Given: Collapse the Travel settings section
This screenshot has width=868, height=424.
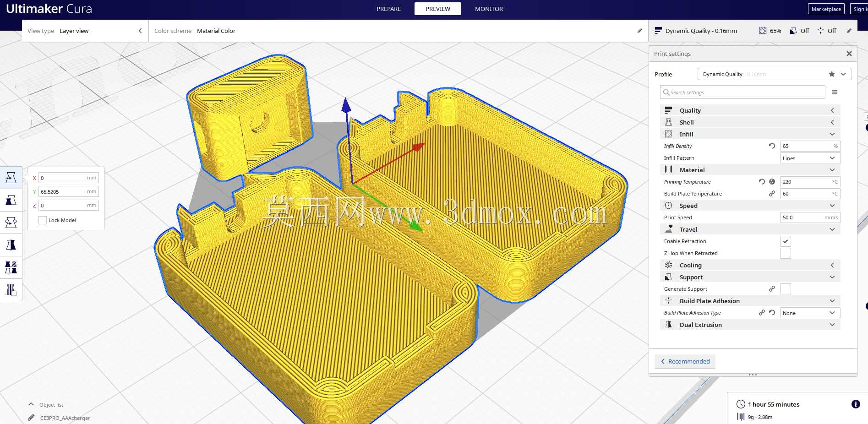Looking at the screenshot, I should 750,229.
